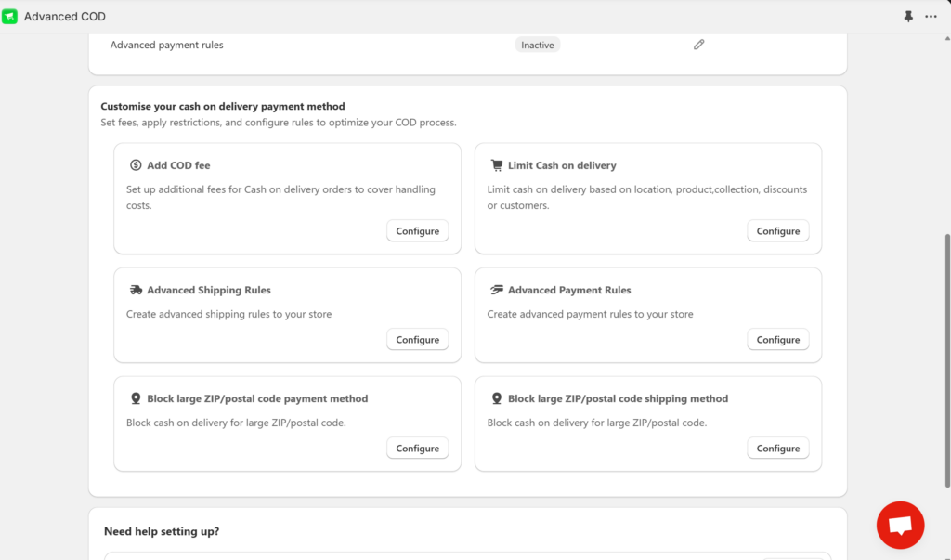Select the Advanced payment rules row label
Viewport: 951px width, 560px height.
tap(167, 45)
